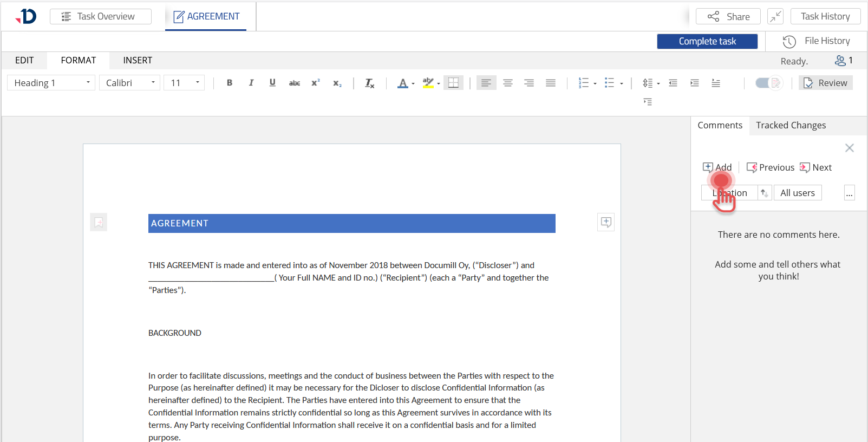This screenshot has width=868, height=442.
Task: Apply strikethrough to text
Action: click(x=294, y=83)
